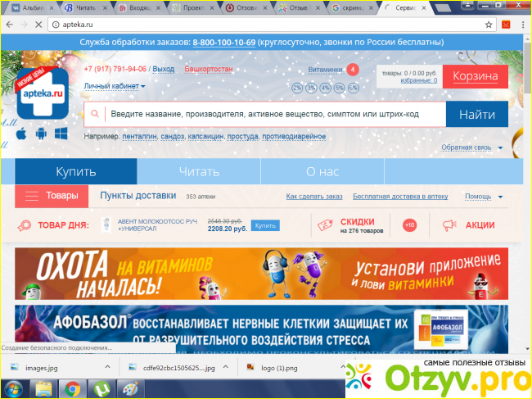Screen dimensions: 532x399
Task: Open the Помощь dropdown menu
Action: click(x=483, y=197)
